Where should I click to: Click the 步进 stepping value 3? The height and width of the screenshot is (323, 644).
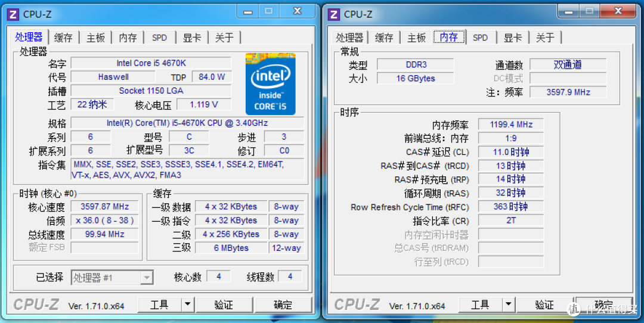click(284, 136)
